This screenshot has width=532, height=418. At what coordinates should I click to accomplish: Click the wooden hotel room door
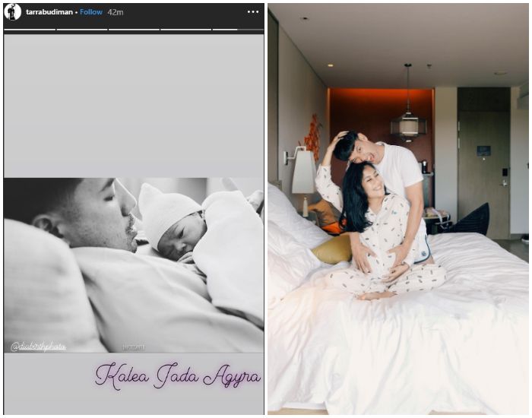pos(483,175)
